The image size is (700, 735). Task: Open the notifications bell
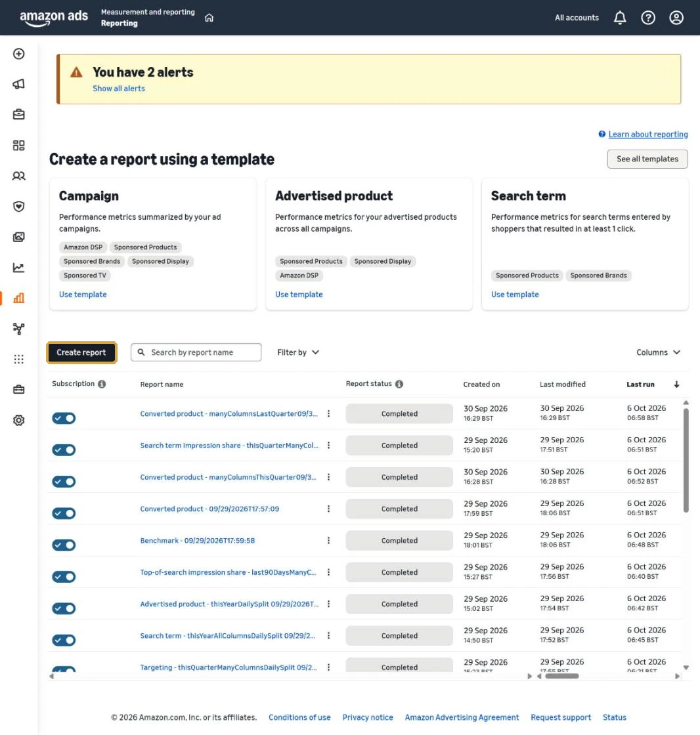tap(620, 18)
